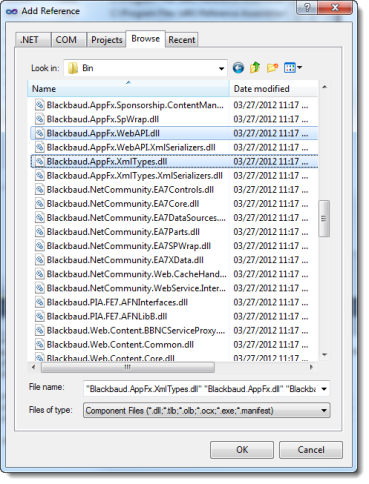This screenshot has width=369, height=484.
Task: Select Blackbaud.AppFx.XmlTypes.XmlSerializers.dll
Action: [135, 175]
